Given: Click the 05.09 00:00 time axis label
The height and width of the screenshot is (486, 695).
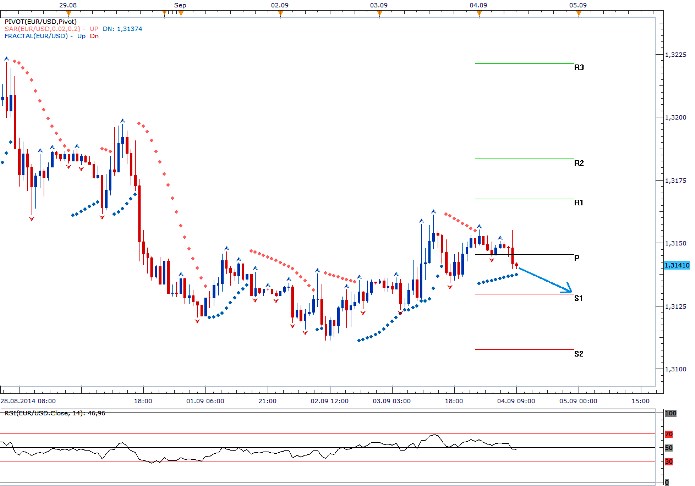Looking at the screenshot, I should [x=578, y=401].
